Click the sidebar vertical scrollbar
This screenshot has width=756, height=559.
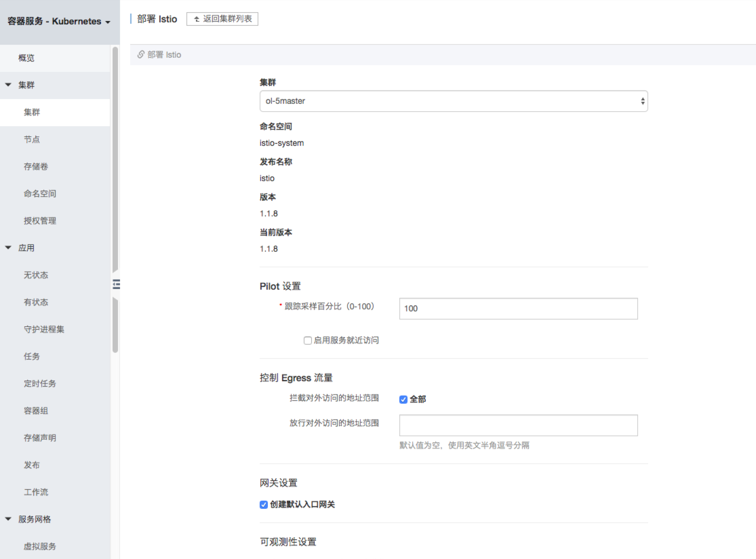[x=115, y=200]
